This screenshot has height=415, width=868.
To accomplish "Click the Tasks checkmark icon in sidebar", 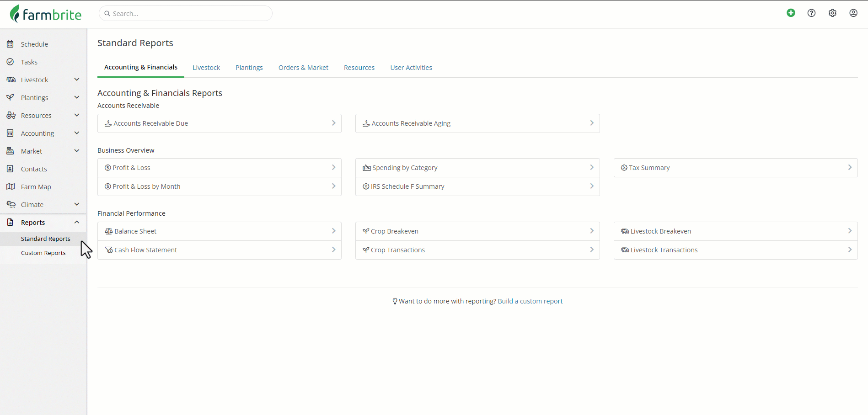I will (x=10, y=62).
